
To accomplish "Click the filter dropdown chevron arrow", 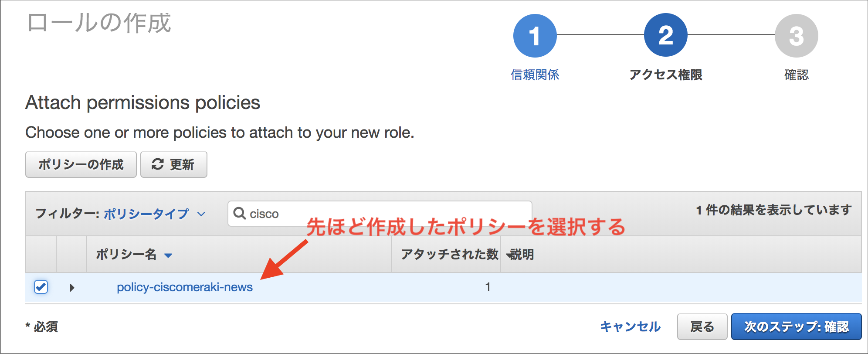I will (201, 214).
